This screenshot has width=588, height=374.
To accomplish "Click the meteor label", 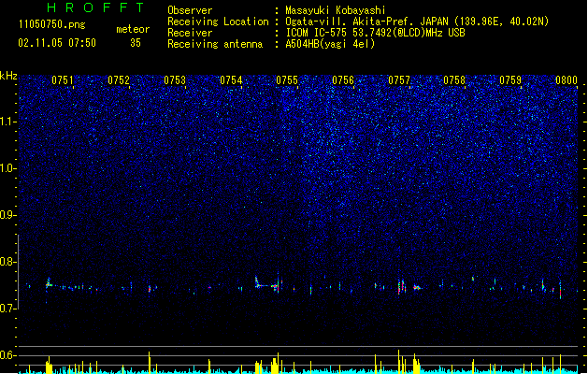I will 133,29.
